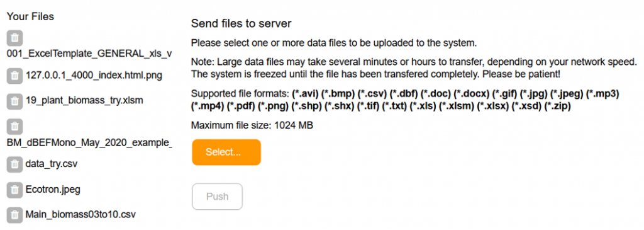Select file name 19_plant_biomass_try.xlsm

coord(84,101)
